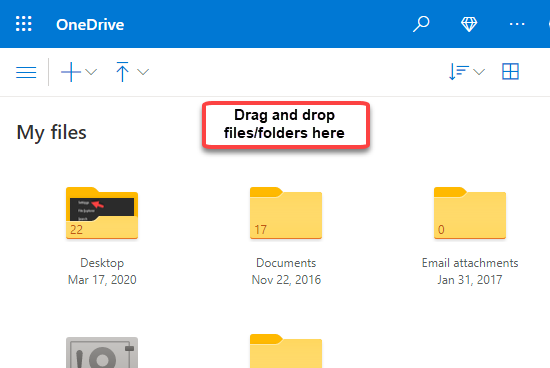
Task: Open the search magnifier
Action: [421, 24]
